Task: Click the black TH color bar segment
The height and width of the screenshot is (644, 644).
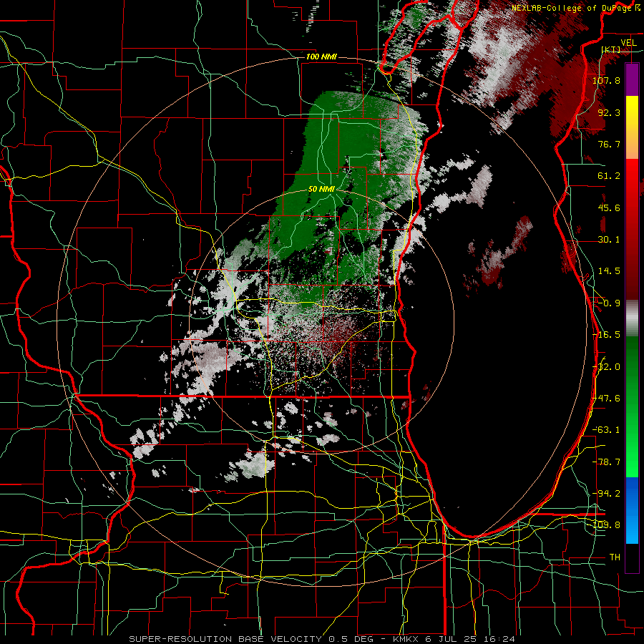Action: tap(632, 557)
